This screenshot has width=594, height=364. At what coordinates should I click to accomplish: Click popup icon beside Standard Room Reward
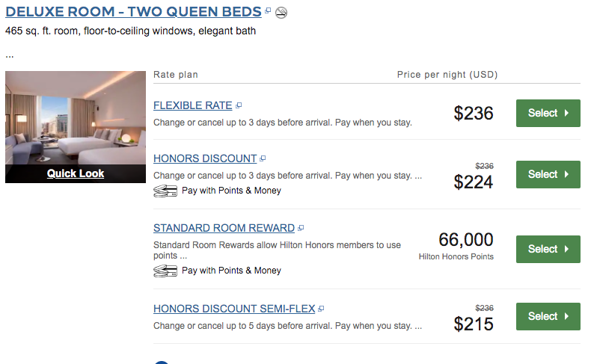coord(301,229)
